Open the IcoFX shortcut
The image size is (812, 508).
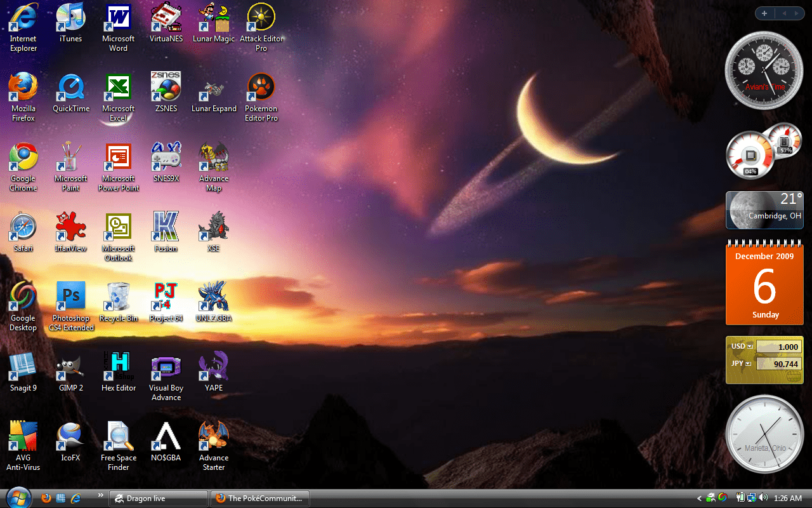70,442
